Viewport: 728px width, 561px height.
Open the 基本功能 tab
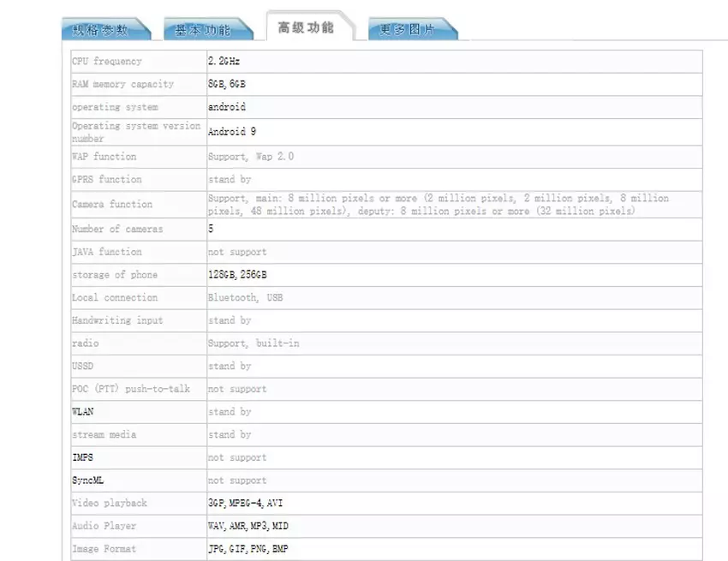[203, 30]
